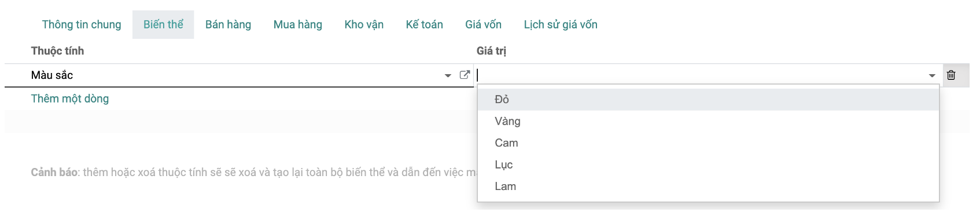Open external link for Màu sắc attribute
980x212 pixels.
465,75
